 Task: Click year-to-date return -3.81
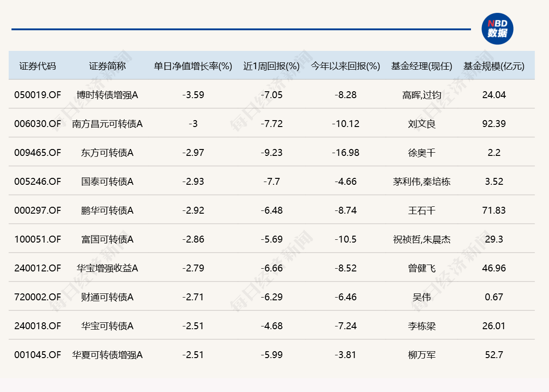[x=345, y=355]
